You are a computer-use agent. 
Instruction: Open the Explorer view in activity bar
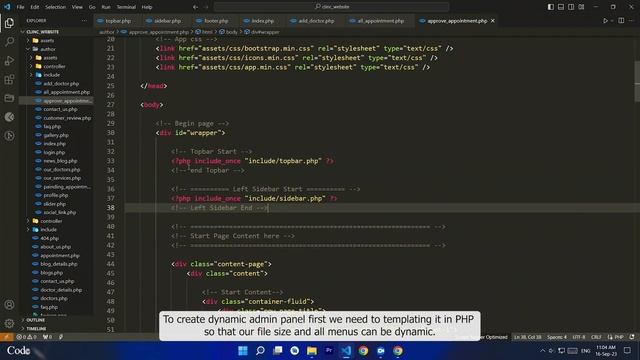pos(9,23)
